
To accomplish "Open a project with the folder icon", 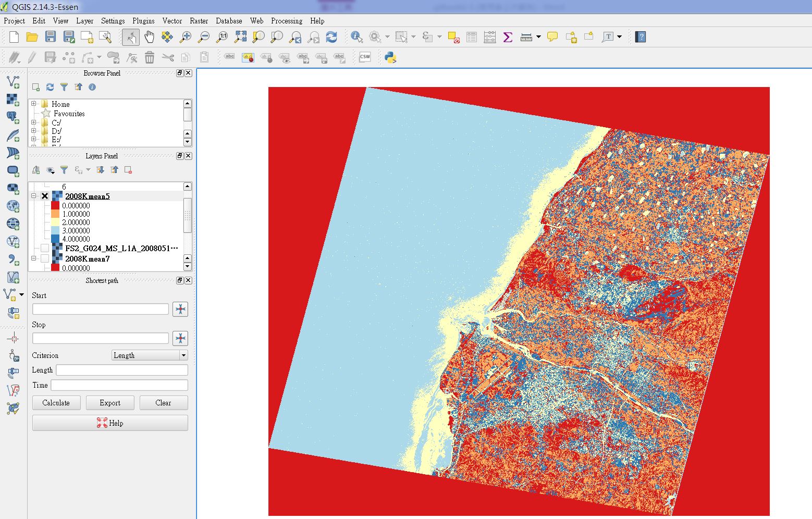I will [x=32, y=37].
